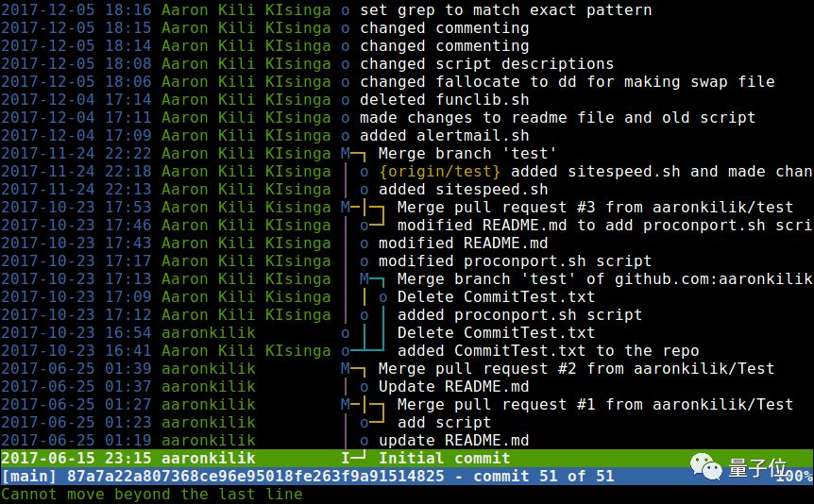814x504 pixels.
Task: Select the 'add script' commit line
Action: pyautogui.click(x=407, y=423)
